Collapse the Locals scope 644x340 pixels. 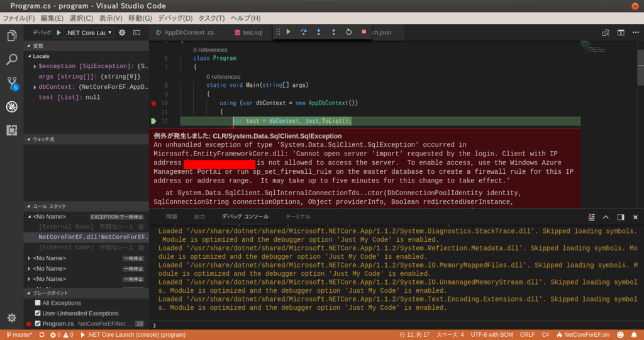coord(30,56)
